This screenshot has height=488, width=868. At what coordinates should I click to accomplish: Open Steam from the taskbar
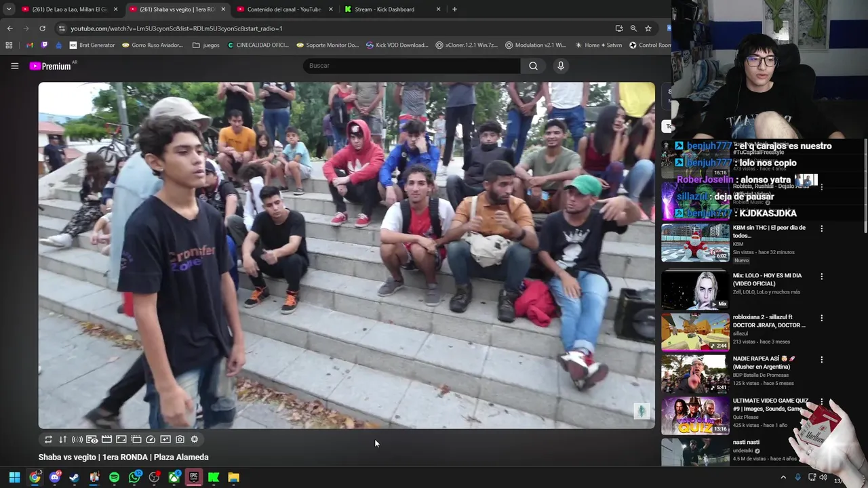coord(74,477)
